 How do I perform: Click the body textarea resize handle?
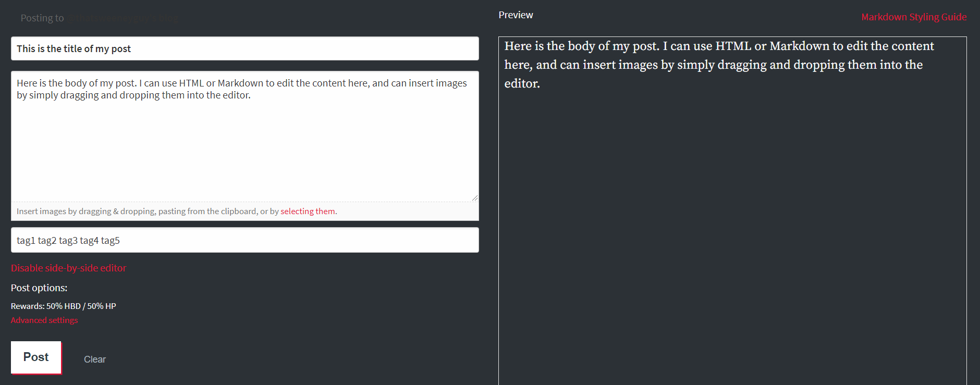click(x=475, y=197)
